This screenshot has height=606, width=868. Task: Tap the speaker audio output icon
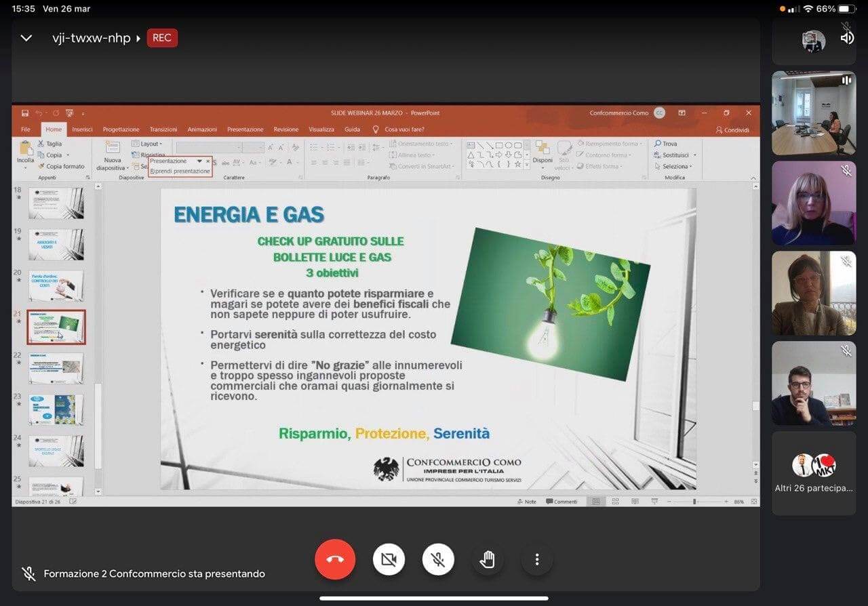click(847, 38)
